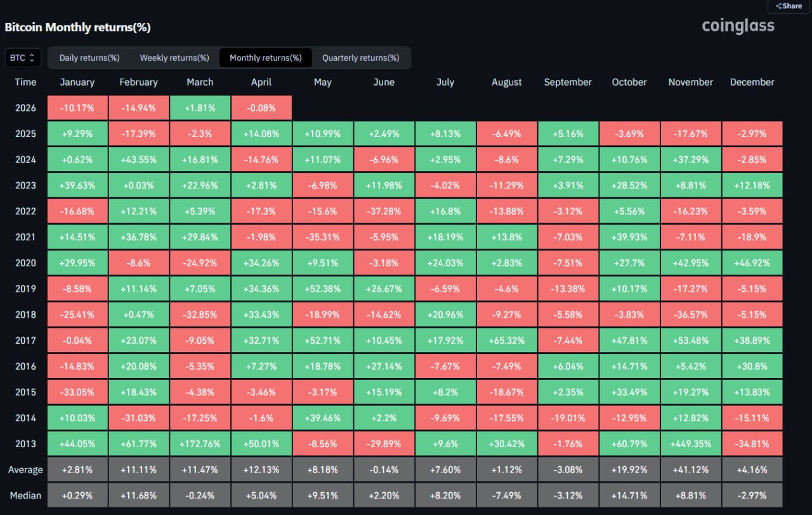The image size is (812, 515).
Task: Click the Median row label
Action: point(25,495)
